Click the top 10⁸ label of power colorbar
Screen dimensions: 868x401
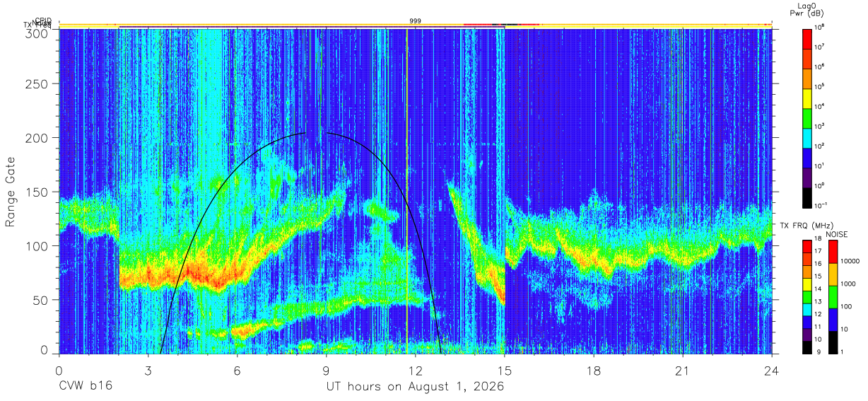click(x=821, y=28)
